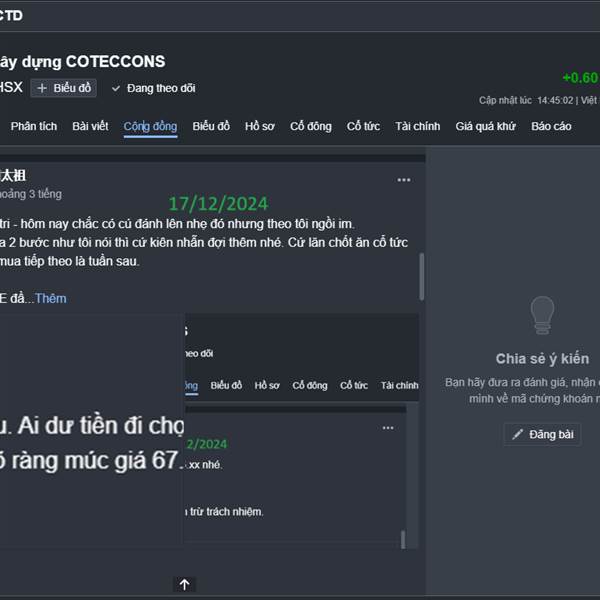Open the Phân tích tab
600x600 pixels.
[x=34, y=126]
